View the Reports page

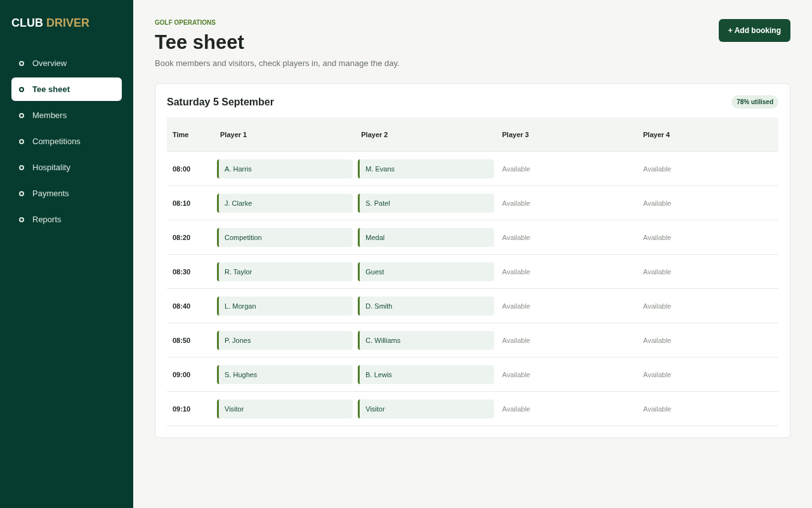click(67, 220)
